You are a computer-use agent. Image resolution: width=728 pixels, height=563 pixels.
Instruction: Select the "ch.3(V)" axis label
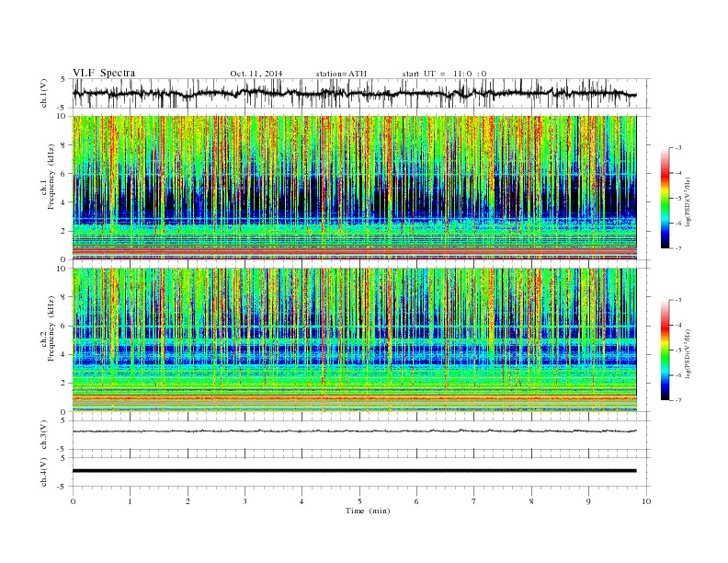tap(44, 435)
